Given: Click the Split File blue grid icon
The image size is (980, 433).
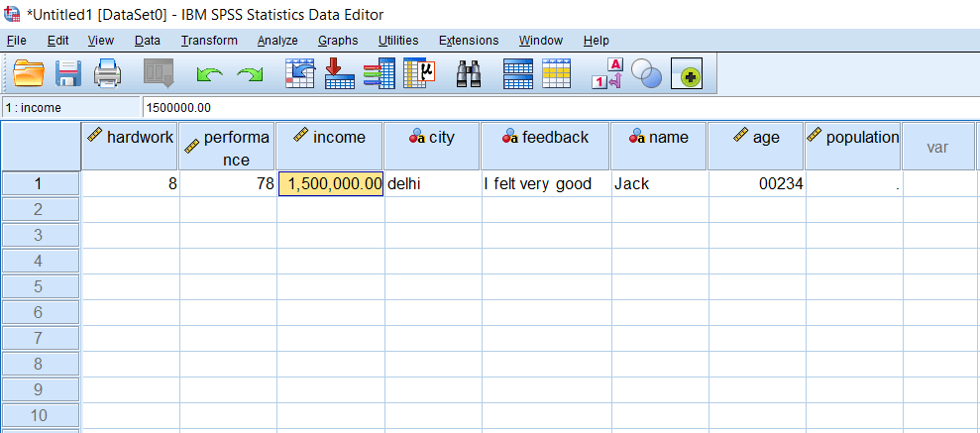Looking at the screenshot, I should point(518,73).
